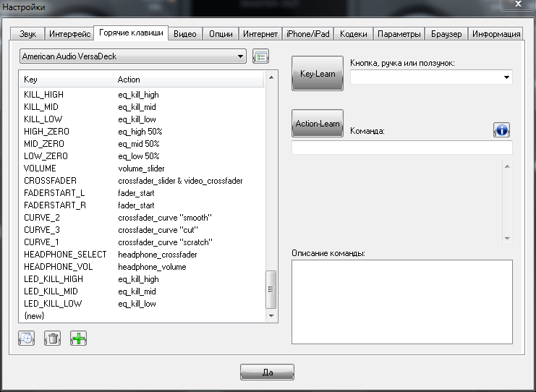Screen dimensions: 536x392
Task: Open the mapper file list icon beside device dropdown
Action: tap(261, 56)
